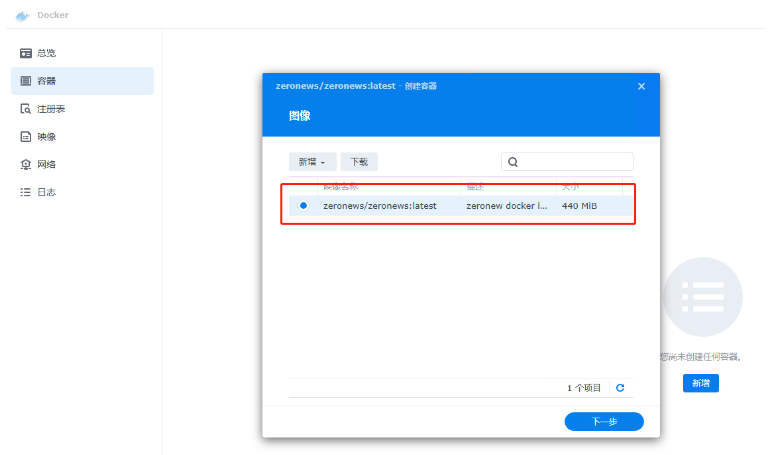This screenshot has height=455, width=773.
Task: Open the 日志 log section
Action: tap(82, 192)
